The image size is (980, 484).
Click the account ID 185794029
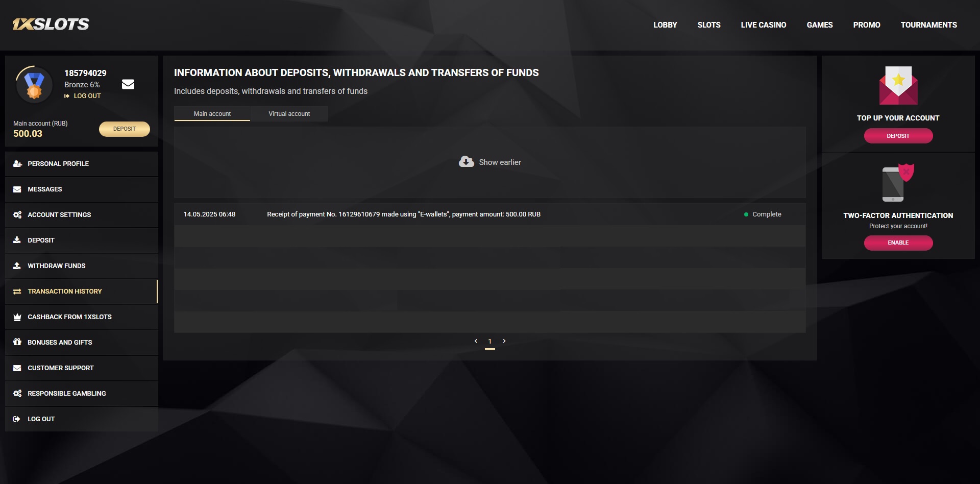(x=85, y=73)
